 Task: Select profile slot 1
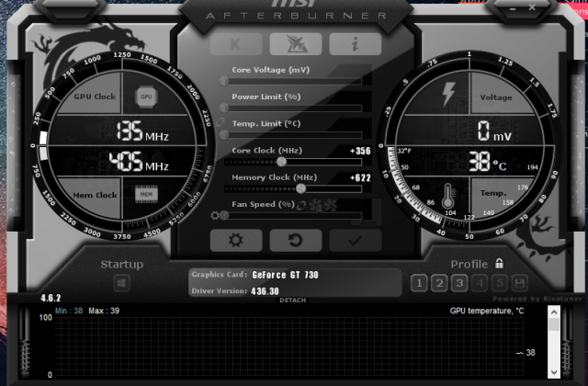click(419, 284)
